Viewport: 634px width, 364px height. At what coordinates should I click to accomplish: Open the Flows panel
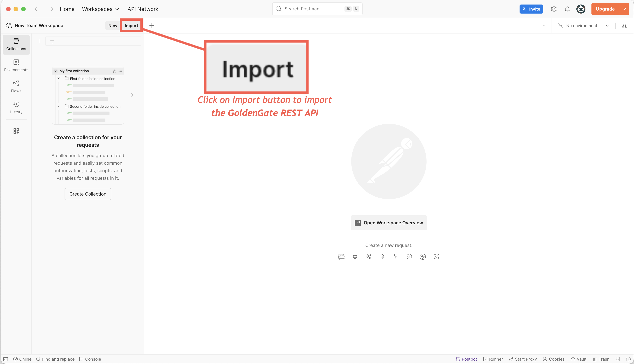click(16, 86)
